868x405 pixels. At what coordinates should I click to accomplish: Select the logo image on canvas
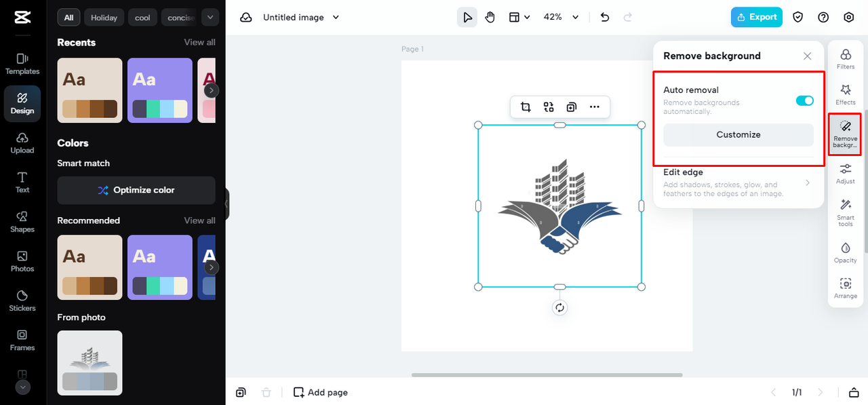[x=559, y=206]
